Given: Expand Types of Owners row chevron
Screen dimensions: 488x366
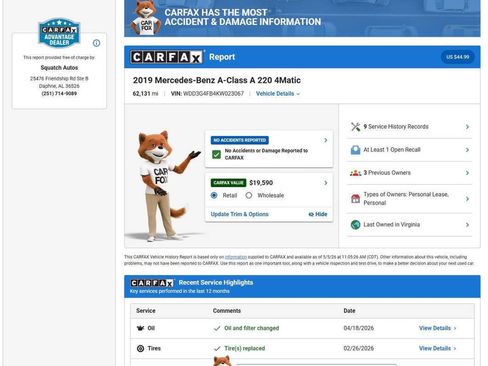Looking at the screenshot, I should point(467,199).
